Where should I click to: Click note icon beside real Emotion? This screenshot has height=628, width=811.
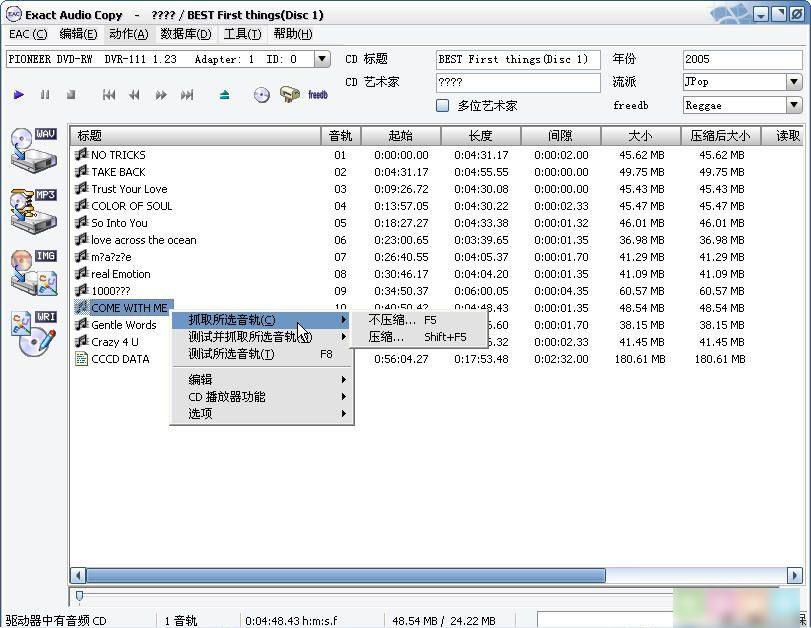81,274
